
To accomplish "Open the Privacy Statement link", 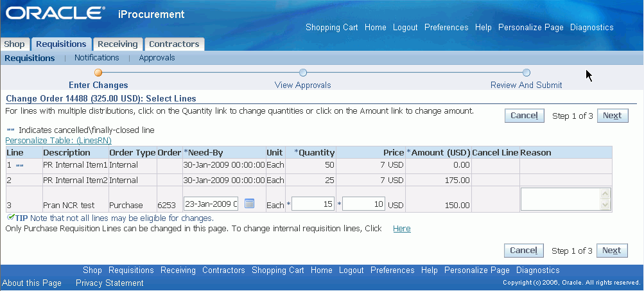I will click(110, 283).
